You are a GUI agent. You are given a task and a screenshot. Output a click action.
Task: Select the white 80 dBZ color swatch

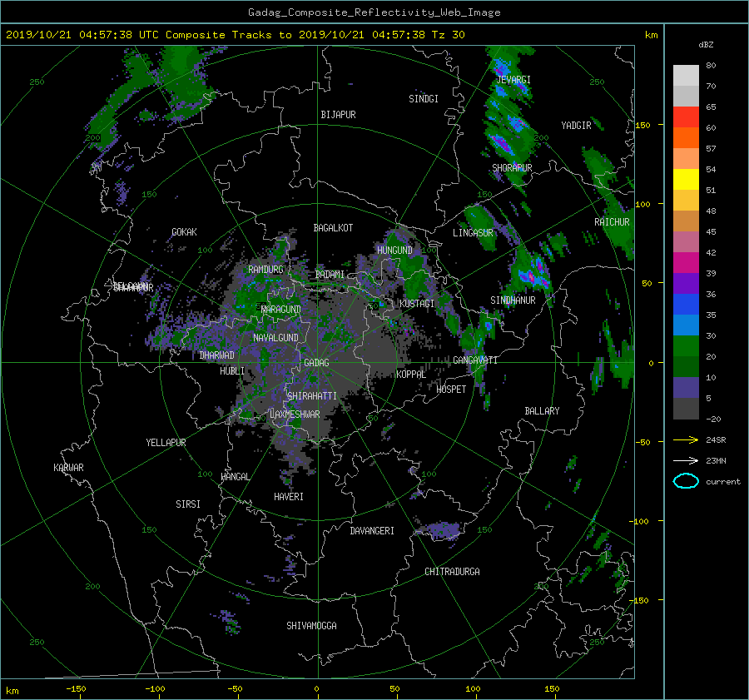(x=686, y=75)
